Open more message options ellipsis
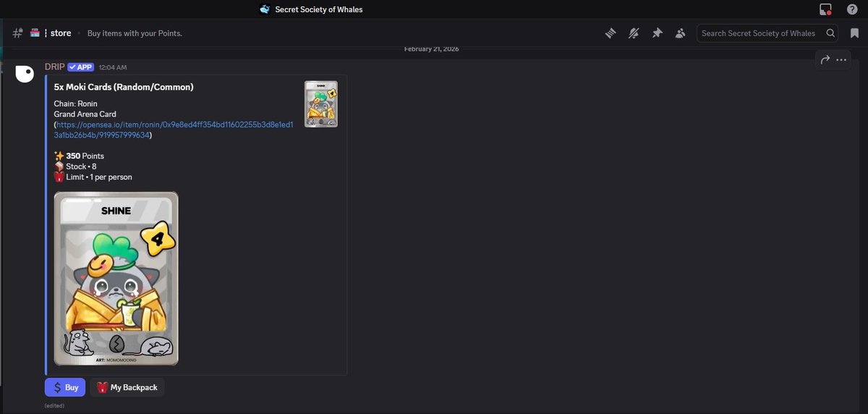This screenshot has width=868, height=414. pyautogui.click(x=841, y=60)
